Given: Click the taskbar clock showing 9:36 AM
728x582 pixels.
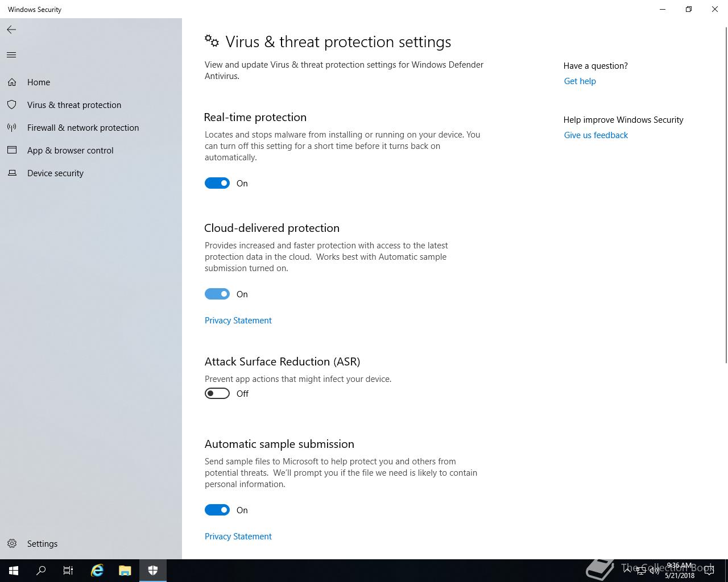Looking at the screenshot, I should [x=680, y=571].
